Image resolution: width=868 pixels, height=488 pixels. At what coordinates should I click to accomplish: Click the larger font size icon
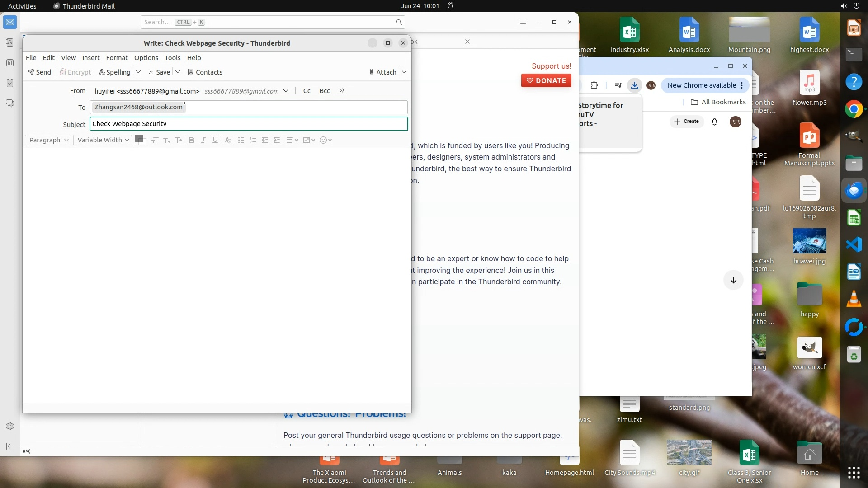point(179,140)
